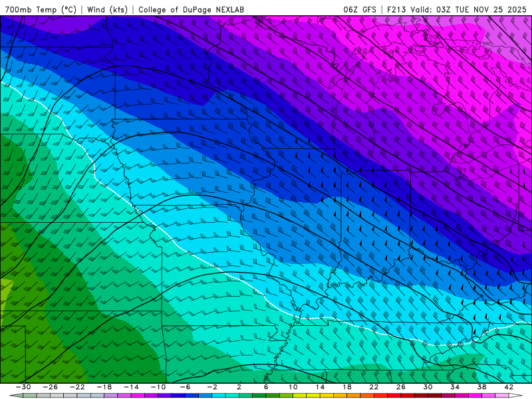Click the -10 value on the temperature scale
532x399 pixels.
pyautogui.click(x=158, y=387)
